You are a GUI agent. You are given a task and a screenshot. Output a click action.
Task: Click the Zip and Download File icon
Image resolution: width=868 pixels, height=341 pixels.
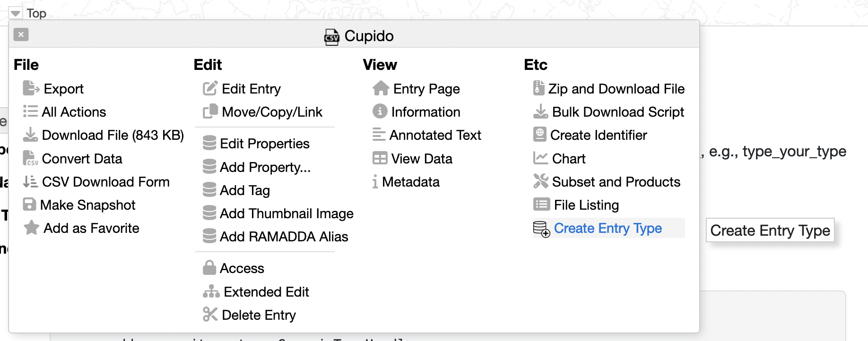click(538, 88)
